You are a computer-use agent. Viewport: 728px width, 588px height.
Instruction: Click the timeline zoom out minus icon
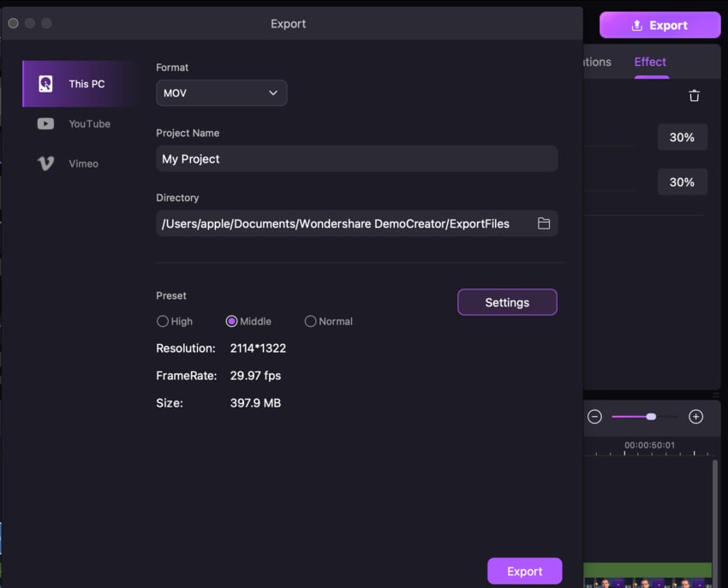(x=594, y=417)
